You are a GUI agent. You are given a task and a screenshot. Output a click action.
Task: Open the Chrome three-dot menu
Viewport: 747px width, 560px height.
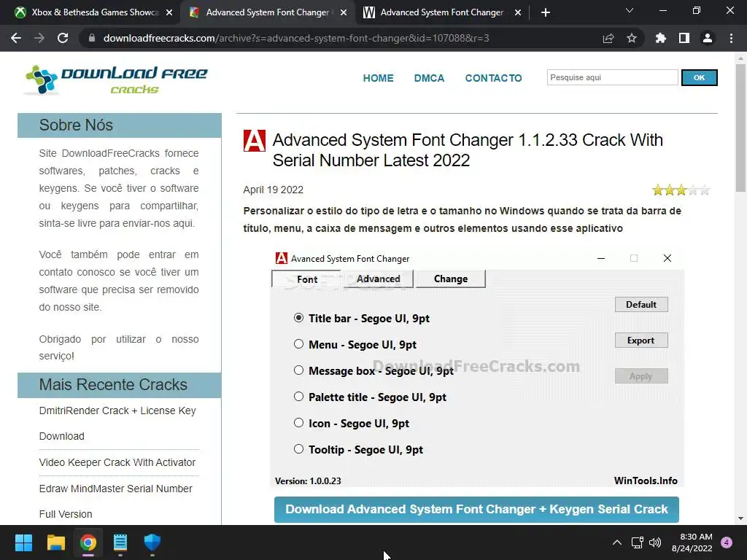(x=731, y=38)
